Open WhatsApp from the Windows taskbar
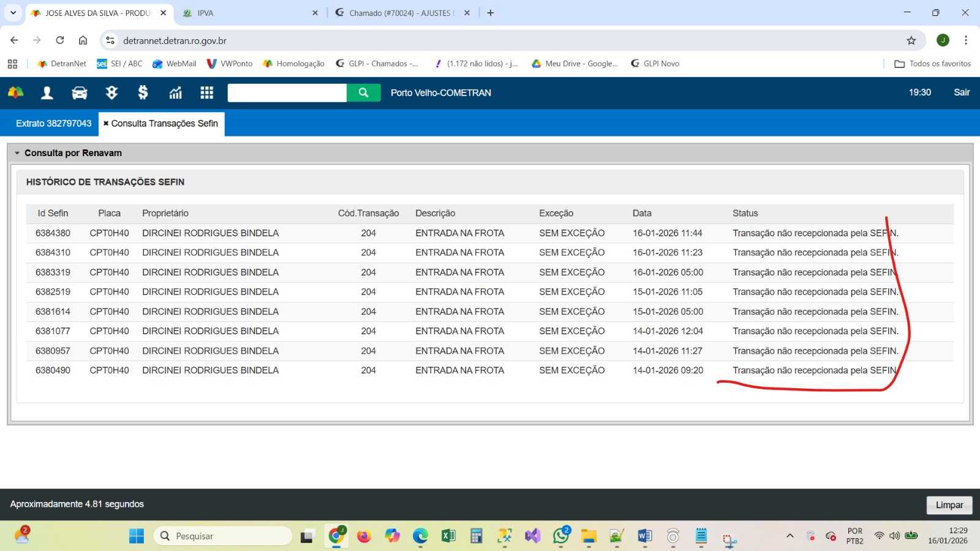The image size is (980, 551). [560, 536]
